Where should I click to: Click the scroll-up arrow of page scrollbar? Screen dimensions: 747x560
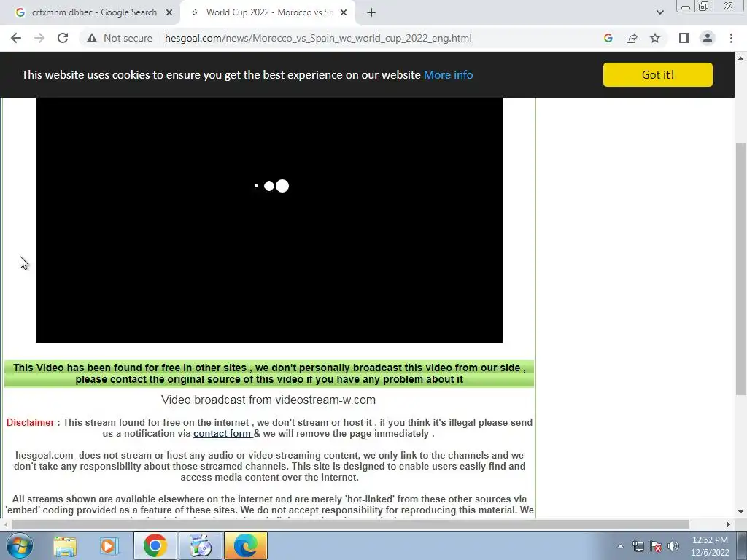(741, 58)
